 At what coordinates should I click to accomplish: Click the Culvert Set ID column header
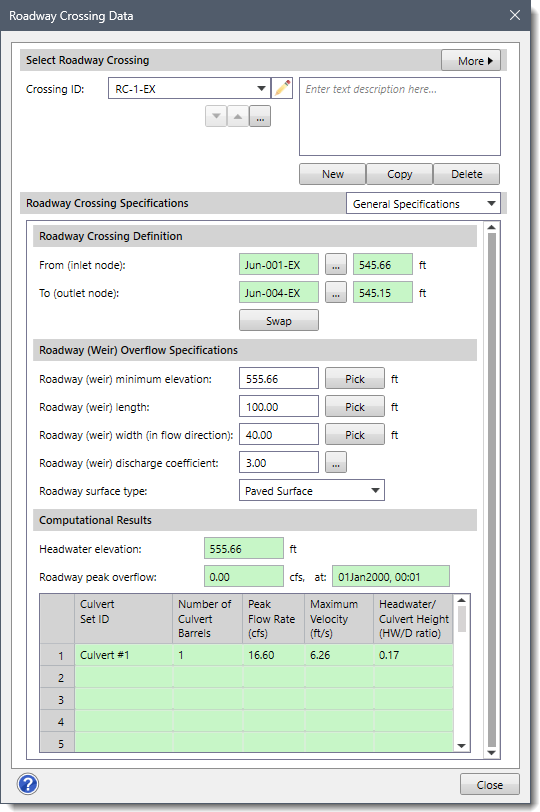tap(123, 619)
